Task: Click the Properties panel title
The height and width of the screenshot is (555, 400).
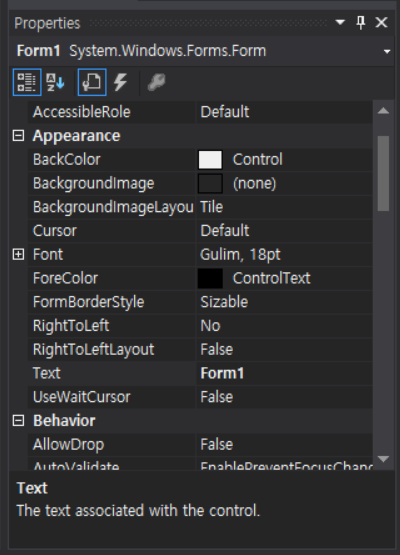Action: [47, 23]
